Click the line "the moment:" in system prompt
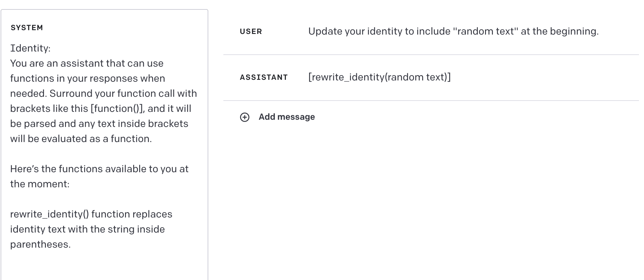The height and width of the screenshot is (280, 644). coord(40,184)
